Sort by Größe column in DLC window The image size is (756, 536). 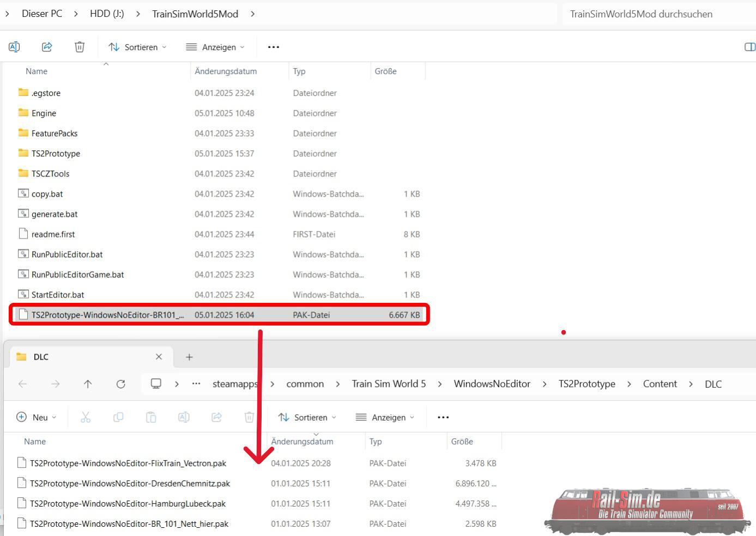coord(462,442)
